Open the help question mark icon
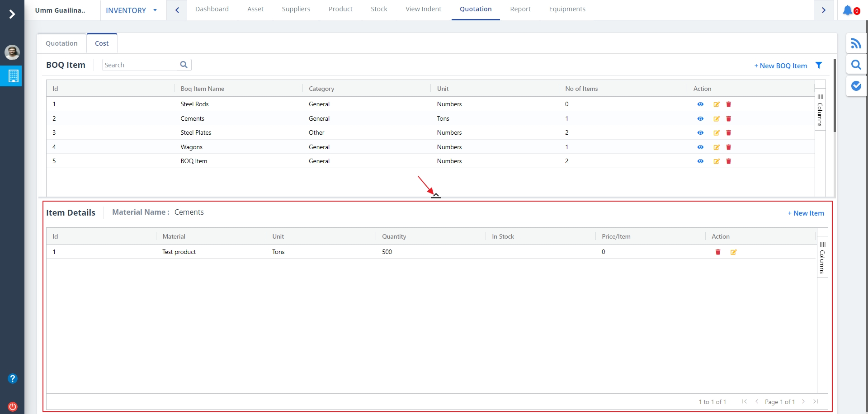This screenshot has height=414, width=868. click(x=13, y=379)
